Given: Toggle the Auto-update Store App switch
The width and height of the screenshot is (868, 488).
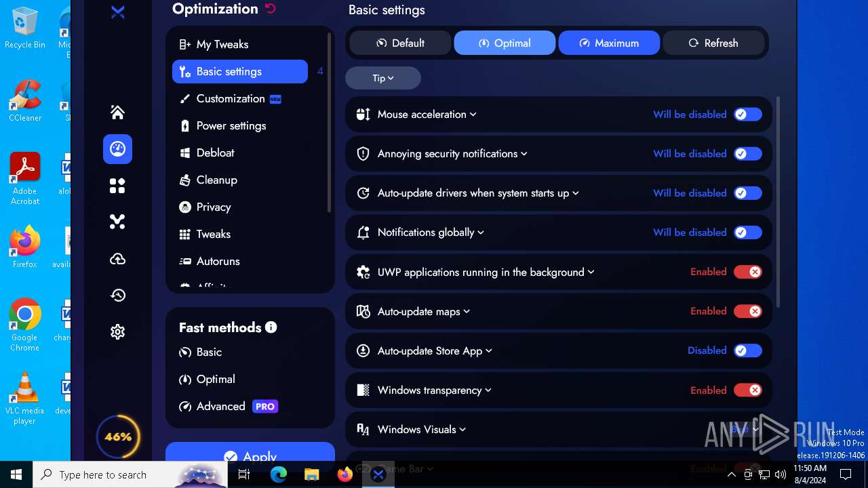Looking at the screenshot, I should pos(748,350).
